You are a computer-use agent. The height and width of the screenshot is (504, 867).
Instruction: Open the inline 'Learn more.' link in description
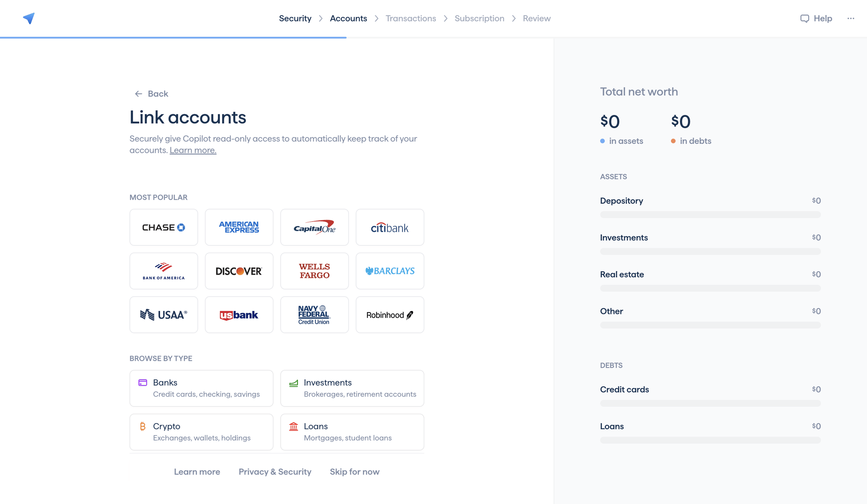[x=193, y=150]
